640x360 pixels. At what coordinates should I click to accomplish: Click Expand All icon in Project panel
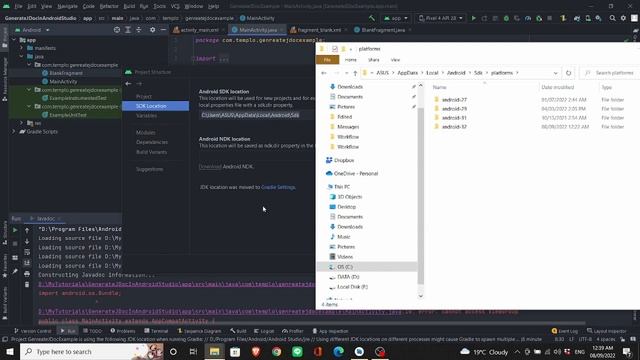(x=128, y=30)
